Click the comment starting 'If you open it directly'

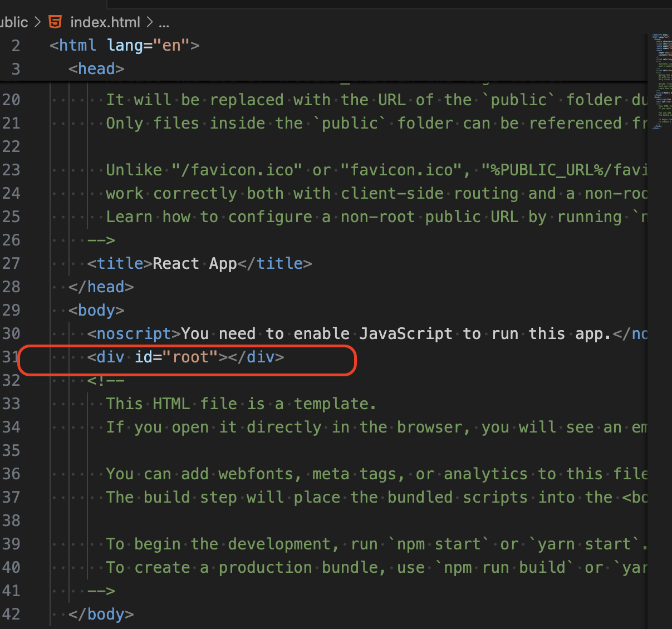pos(376,427)
